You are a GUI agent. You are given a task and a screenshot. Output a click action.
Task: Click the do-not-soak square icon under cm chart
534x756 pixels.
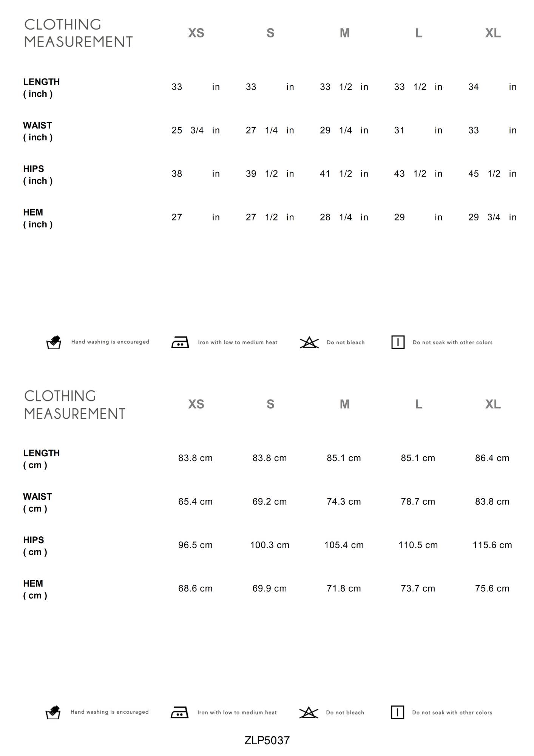(x=397, y=712)
